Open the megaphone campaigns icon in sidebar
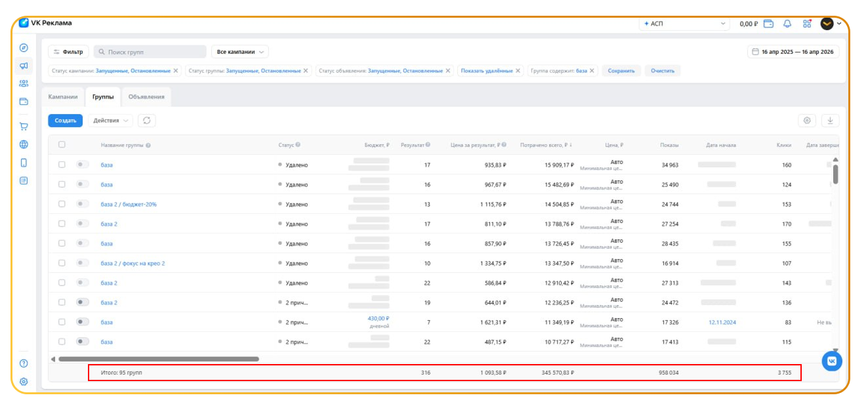Image resolution: width=868 pixels, height=410 pixels. pos(24,66)
